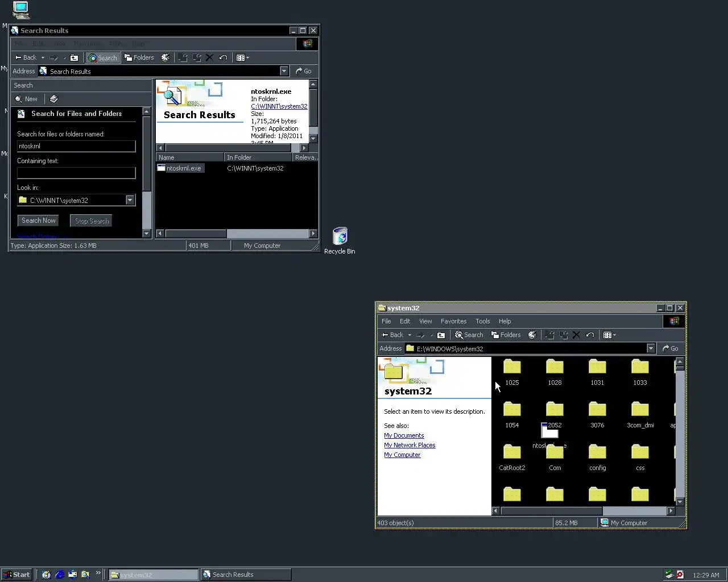
Task: Select the CatRoot2 folder
Action: (x=512, y=458)
